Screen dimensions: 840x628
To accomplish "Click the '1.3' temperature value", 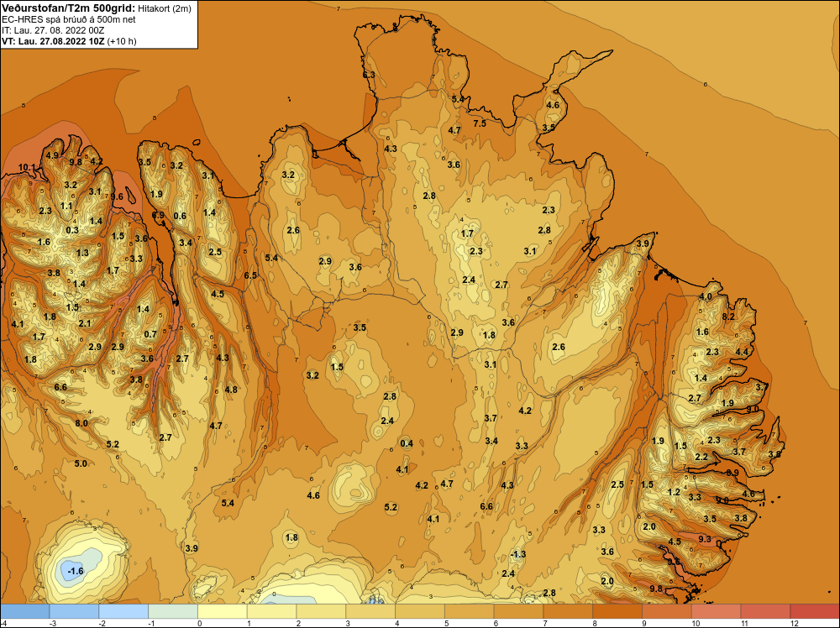I will 82,254.
